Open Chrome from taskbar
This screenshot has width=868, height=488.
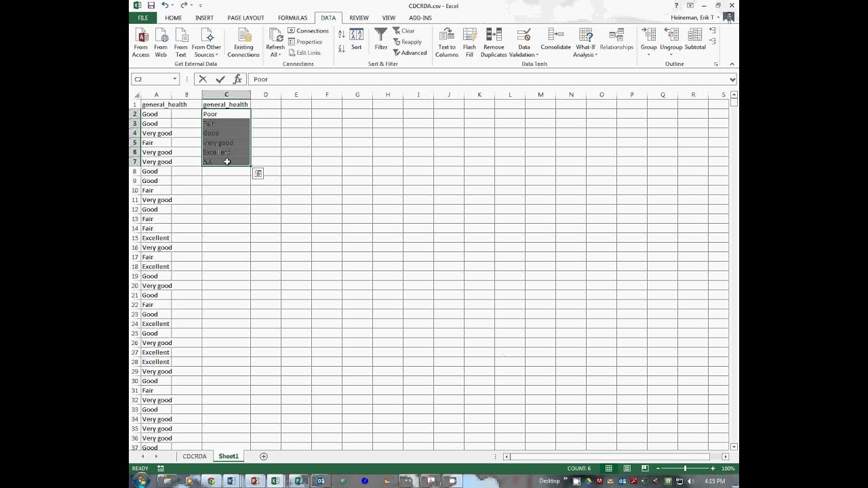tap(211, 481)
